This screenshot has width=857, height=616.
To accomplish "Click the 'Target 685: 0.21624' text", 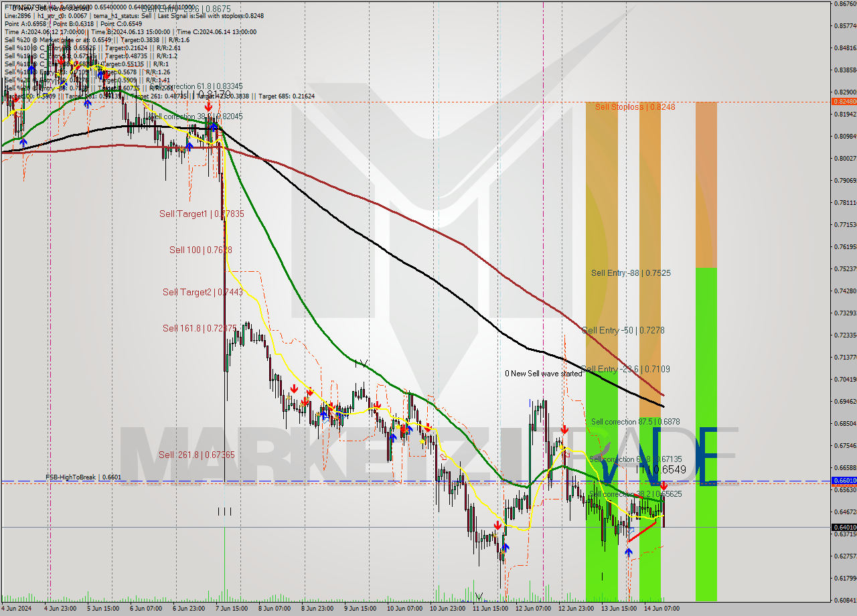I will [287, 96].
